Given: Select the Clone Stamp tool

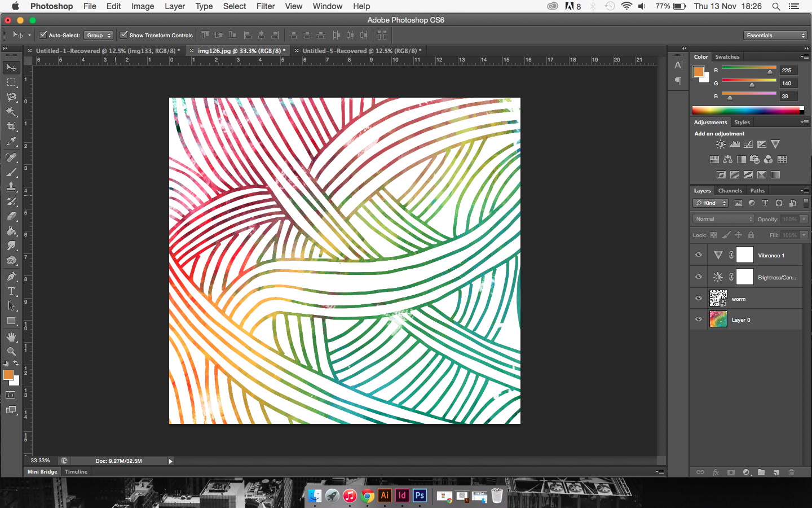Looking at the screenshot, I should (x=11, y=187).
